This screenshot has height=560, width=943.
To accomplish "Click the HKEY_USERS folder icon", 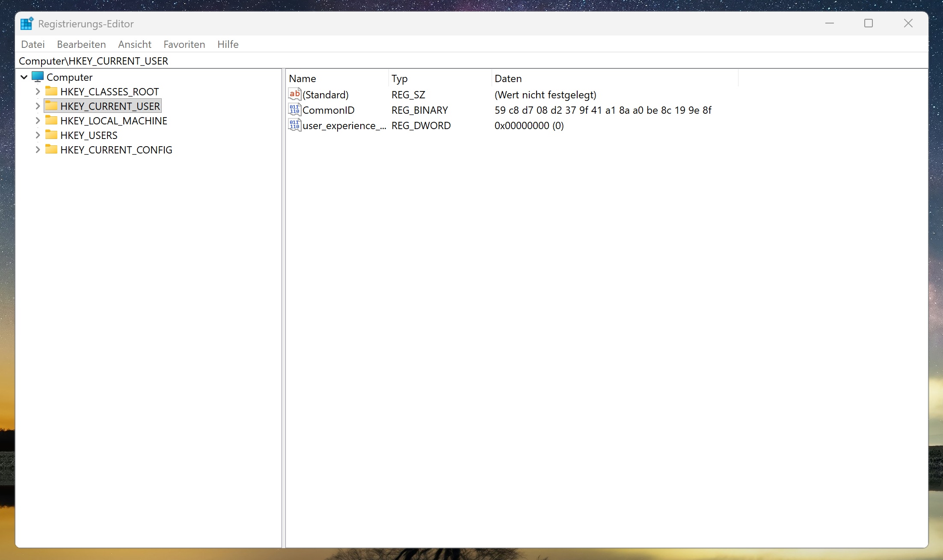I will [51, 135].
